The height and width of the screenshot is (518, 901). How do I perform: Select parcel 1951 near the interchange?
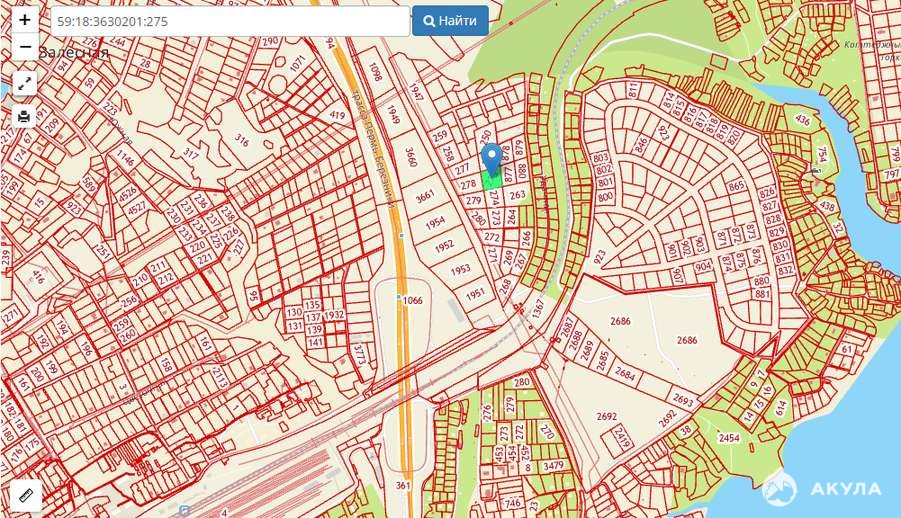[475, 295]
